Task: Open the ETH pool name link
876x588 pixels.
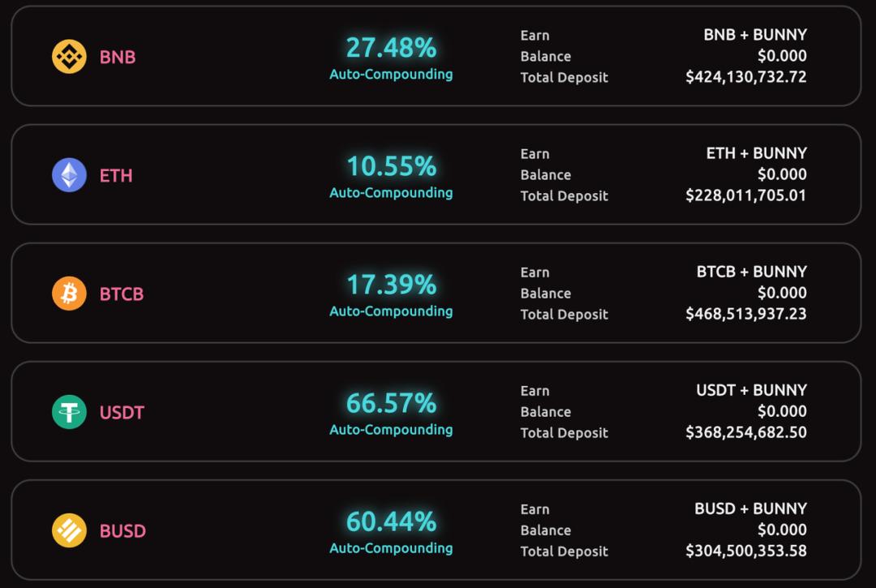Action: (x=116, y=176)
